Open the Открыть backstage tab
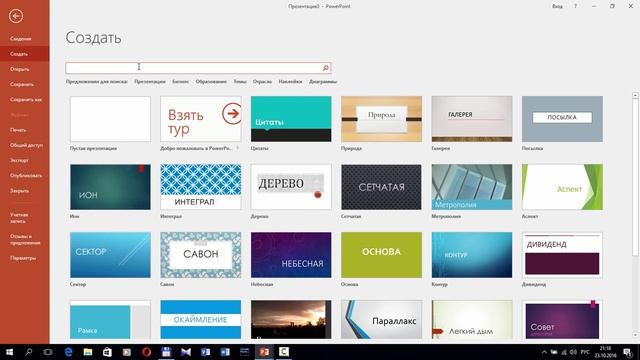Image resolution: width=640 pixels, height=360 pixels. pos(20,69)
